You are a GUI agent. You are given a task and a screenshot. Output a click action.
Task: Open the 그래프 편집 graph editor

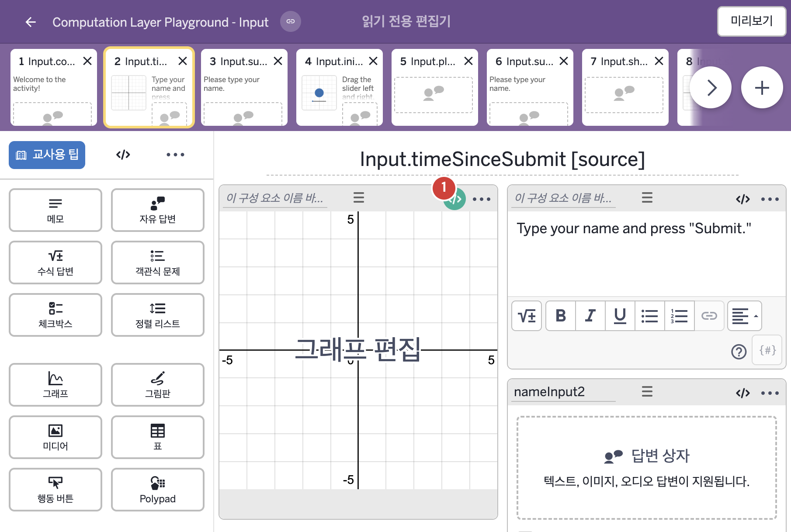pos(358,349)
